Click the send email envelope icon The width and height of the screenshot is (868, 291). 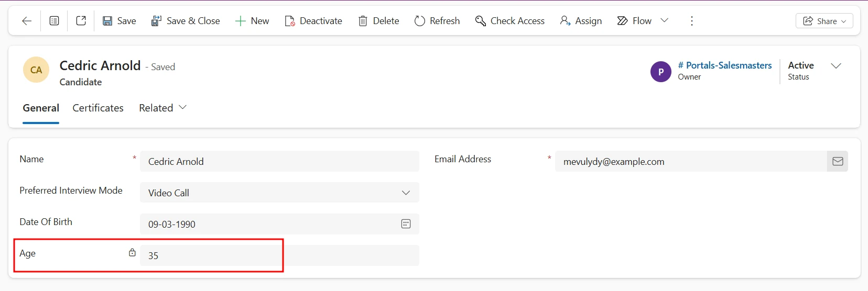click(x=838, y=161)
